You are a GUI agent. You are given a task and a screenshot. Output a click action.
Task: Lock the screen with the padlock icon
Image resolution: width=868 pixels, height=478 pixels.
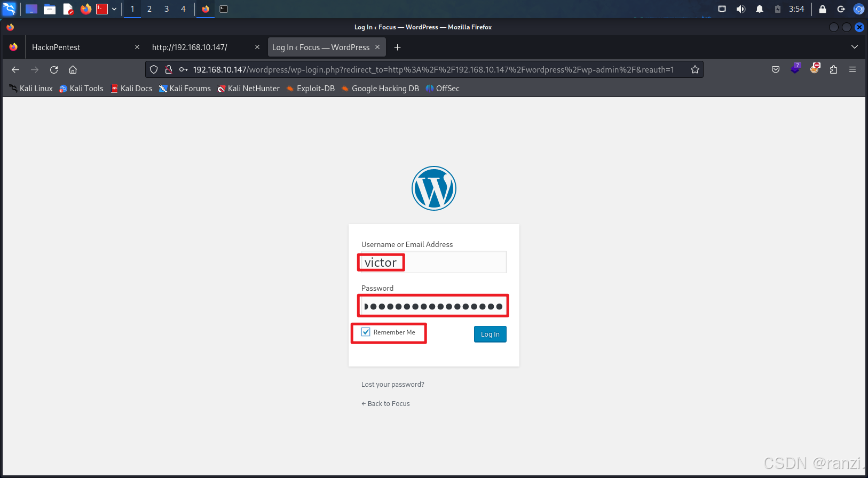(x=823, y=9)
